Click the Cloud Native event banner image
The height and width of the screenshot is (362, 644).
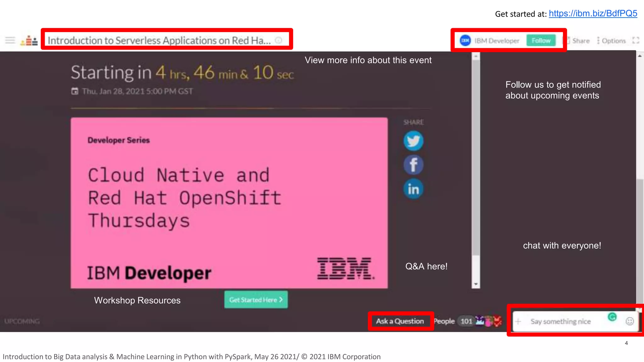point(229,203)
